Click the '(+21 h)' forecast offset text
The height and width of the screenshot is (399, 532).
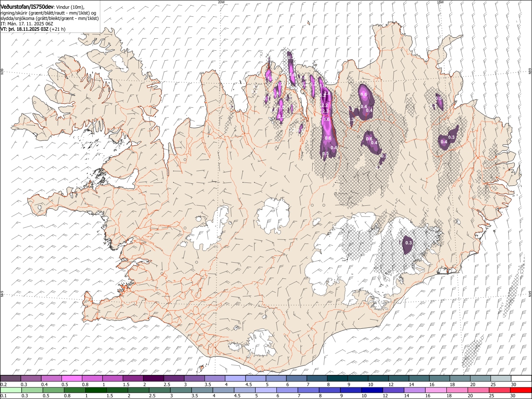[x=57, y=29]
